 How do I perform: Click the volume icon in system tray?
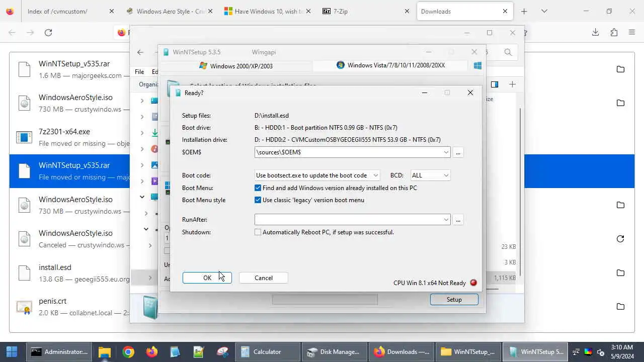tap(600, 352)
